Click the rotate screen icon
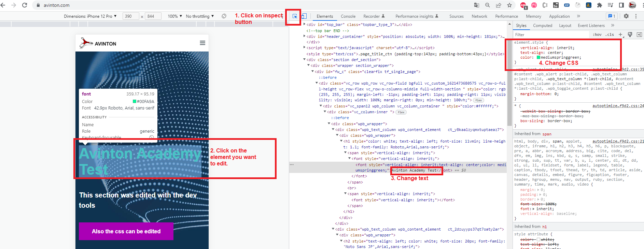This screenshot has height=249, width=644. click(x=224, y=16)
